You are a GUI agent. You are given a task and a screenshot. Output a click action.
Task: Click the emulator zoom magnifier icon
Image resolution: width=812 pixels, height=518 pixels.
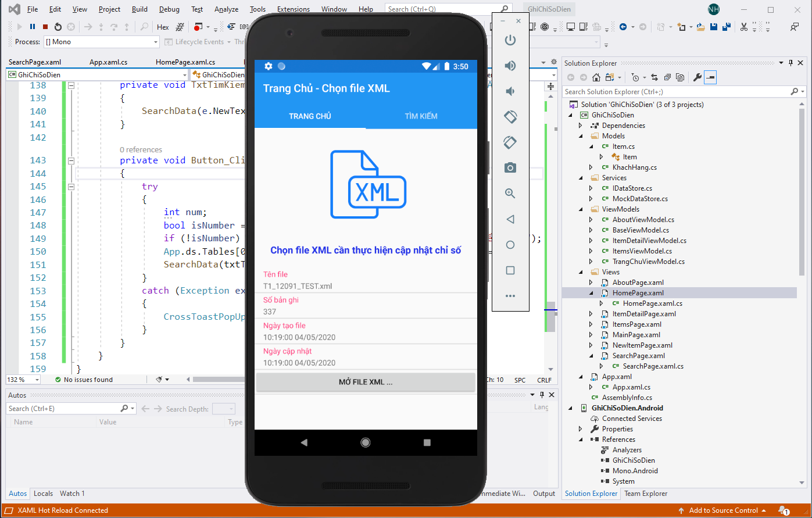pyautogui.click(x=510, y=194)
